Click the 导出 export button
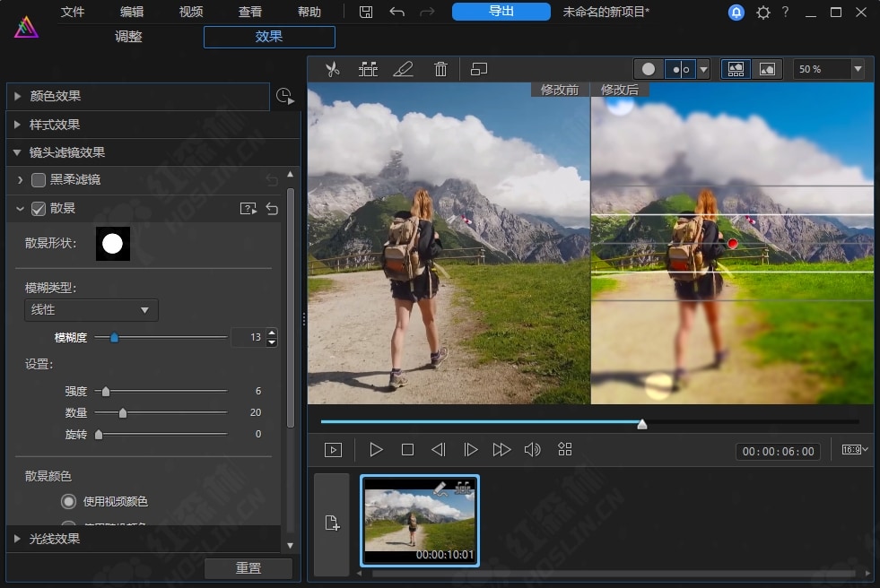Image resolution: width=880 pixels, height=588 pixels. (x=501, y=12)
